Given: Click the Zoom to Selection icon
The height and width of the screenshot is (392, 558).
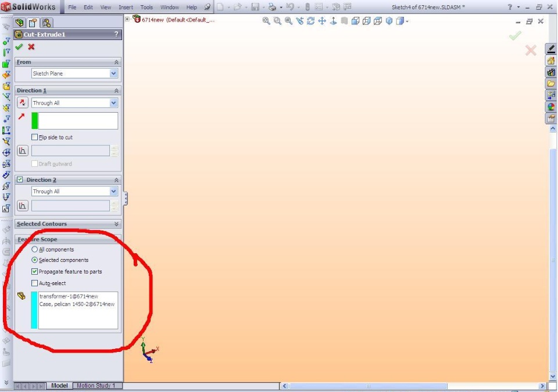Looking at the screenshot, I should tap(300, 21).
